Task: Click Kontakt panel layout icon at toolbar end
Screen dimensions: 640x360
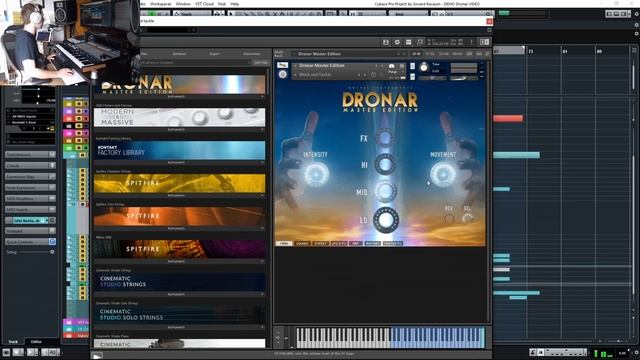Action: pos(484,42)
